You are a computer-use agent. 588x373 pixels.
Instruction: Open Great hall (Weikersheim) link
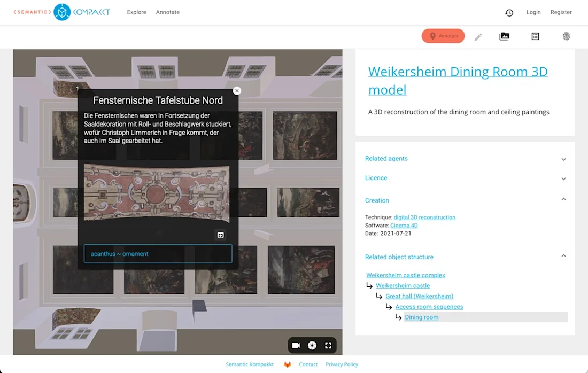coord(419,296)
